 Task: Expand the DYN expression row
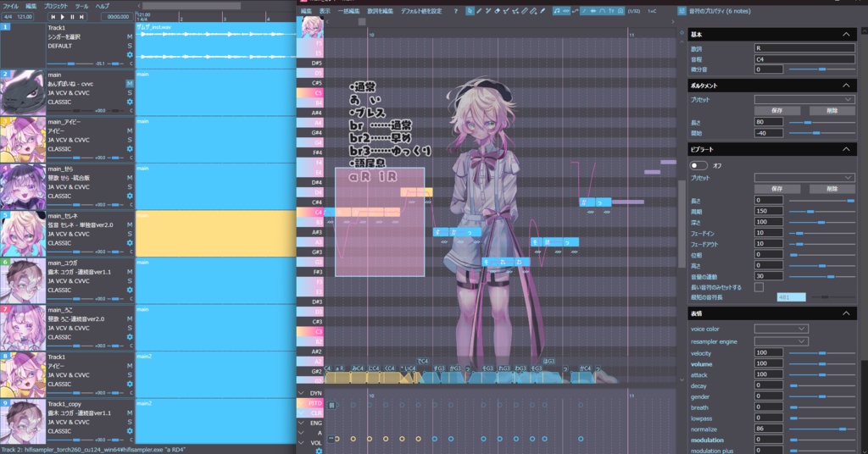(x=301, y=393)
